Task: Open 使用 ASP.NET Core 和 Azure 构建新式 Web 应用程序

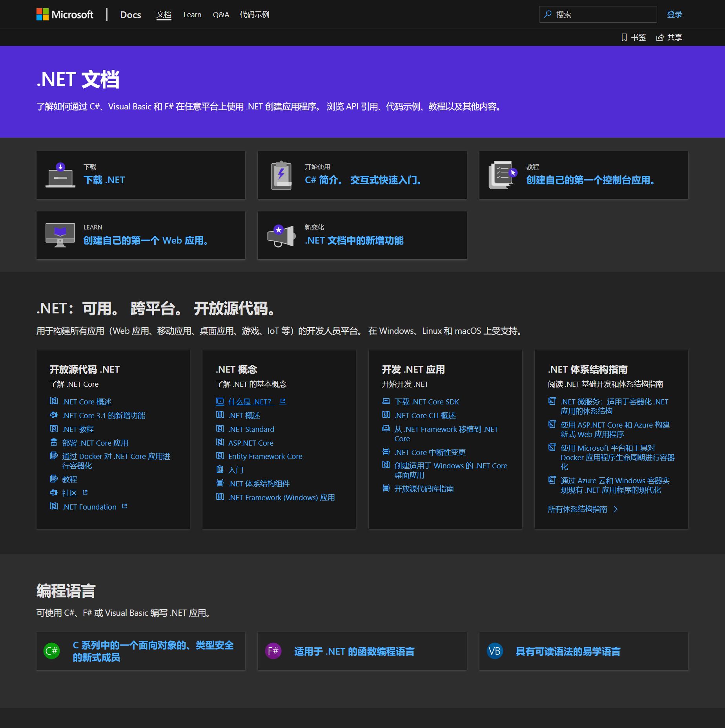Action: 615,430
